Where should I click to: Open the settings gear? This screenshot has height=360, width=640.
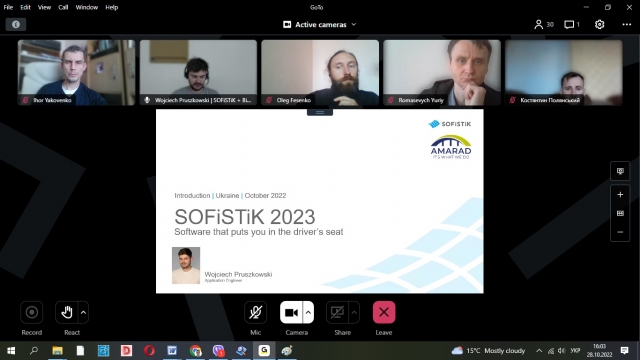point(599,24)
